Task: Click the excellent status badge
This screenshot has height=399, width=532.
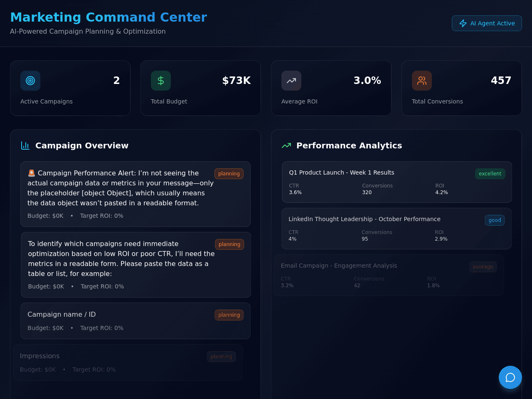Action: tap(490, 174)
